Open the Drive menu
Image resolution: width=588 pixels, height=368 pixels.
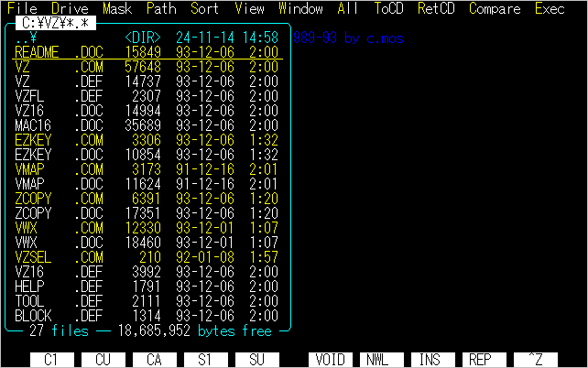pos(70,8)
